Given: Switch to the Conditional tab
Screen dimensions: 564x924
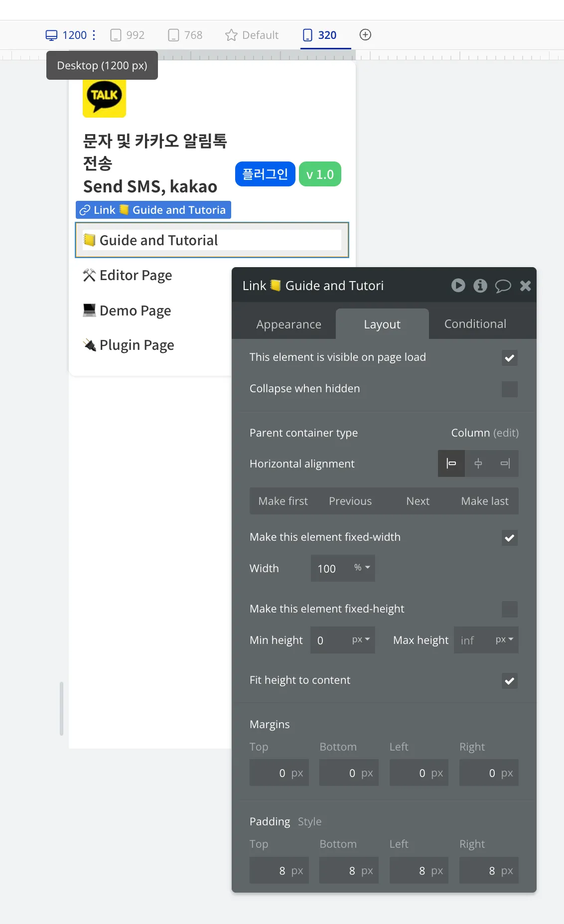Looking at the screenshot, I should pos(475,324).
